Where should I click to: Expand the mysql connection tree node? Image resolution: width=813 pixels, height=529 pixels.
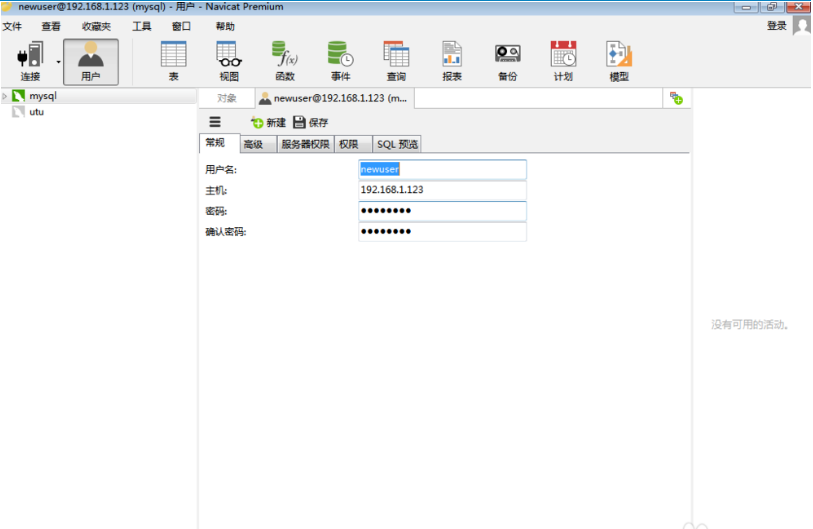[x=5, y=96]
